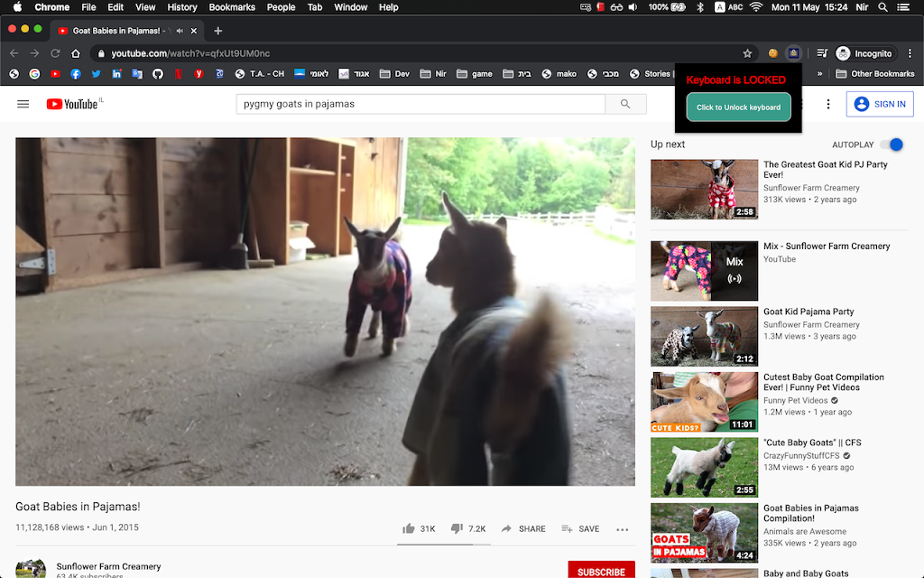Open Netflix bookmark icon
Image resolution: width=924 pixels, height=578 pixels.
pyautogui.click(x=178, y=74)
